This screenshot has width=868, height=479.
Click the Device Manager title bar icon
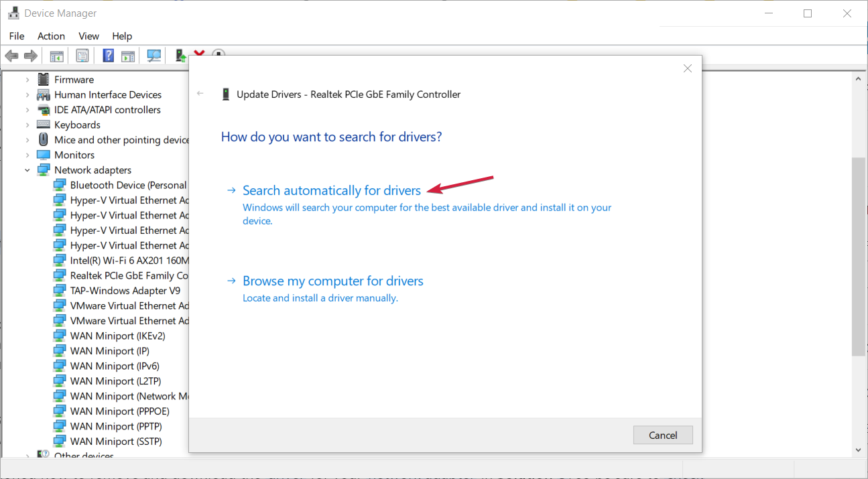tap(13, 13)
